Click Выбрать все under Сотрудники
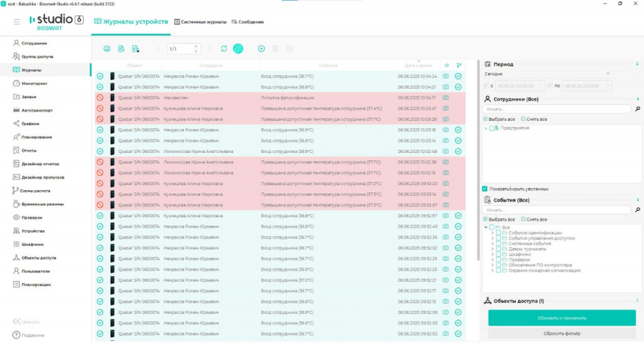This screenshot has width=644, height=346. pyautogui.click(x=499, y=119)
